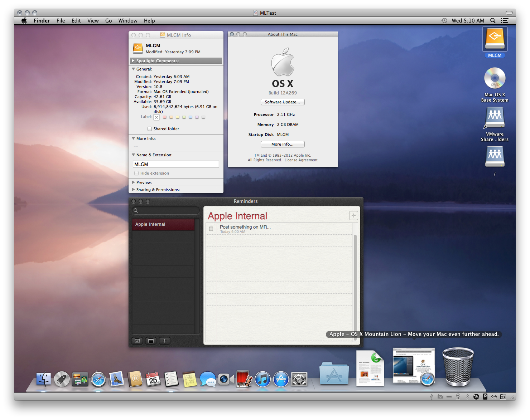
Task: Click Reminders checklist icon in Dock
Action: click(171, 379)
